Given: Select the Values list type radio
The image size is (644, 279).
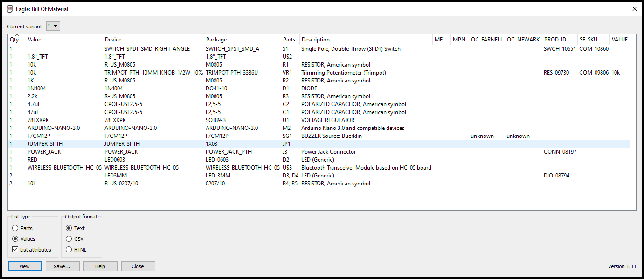Looking at the screenshot, I should (15, 239).
